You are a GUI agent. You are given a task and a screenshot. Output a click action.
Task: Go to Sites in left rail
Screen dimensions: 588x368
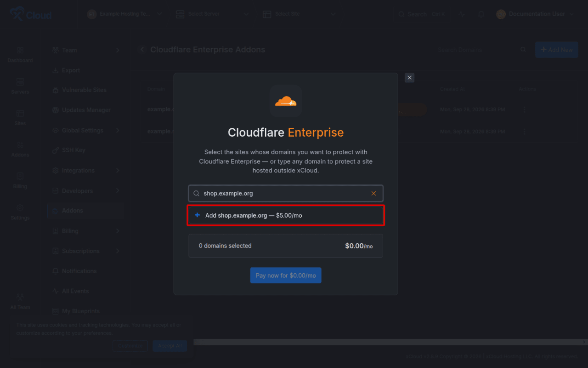[20, 117]
